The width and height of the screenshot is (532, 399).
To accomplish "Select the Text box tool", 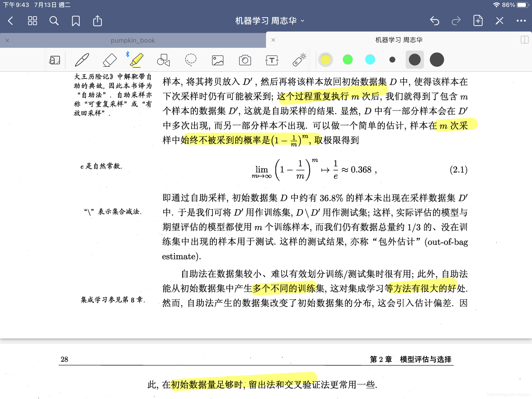I will [x=272, y=60].
